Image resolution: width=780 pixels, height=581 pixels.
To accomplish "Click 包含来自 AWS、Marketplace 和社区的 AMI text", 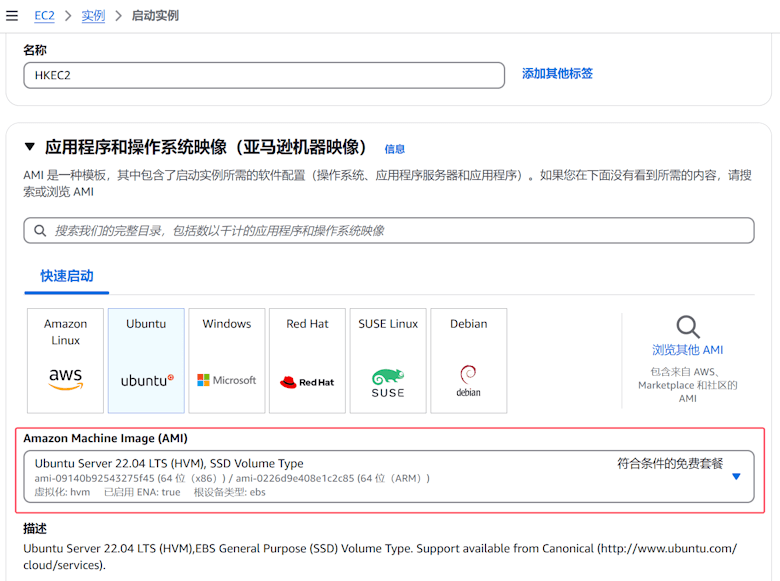I will [x=688, y=385].
